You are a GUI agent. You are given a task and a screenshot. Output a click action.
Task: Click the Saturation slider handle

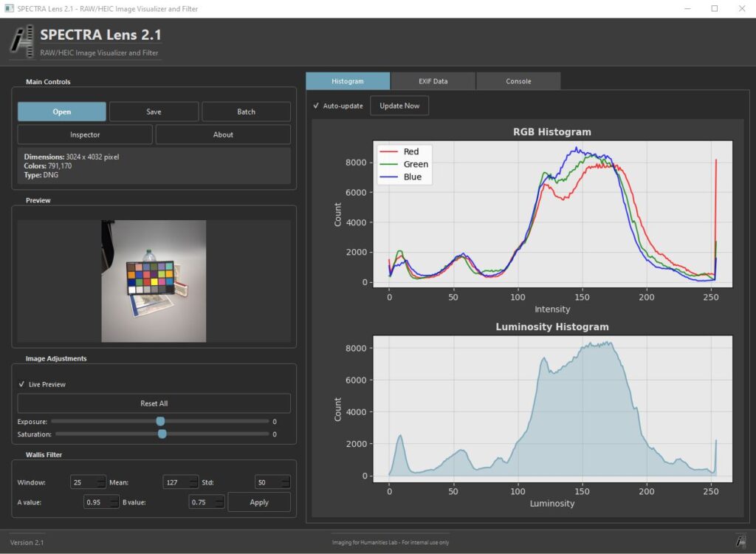pos(162,434)
